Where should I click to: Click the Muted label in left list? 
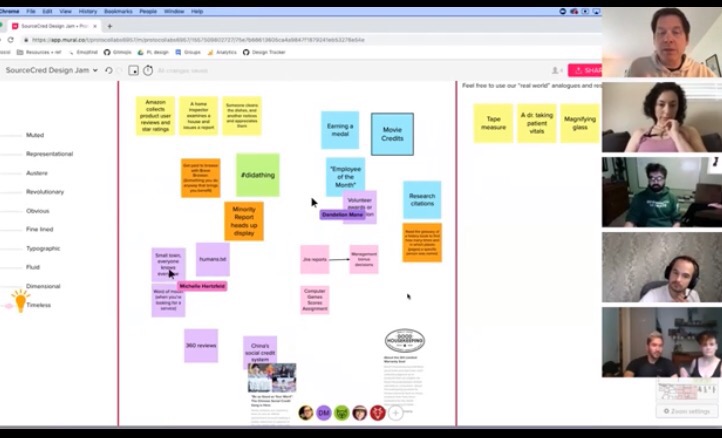pos(35,135)
